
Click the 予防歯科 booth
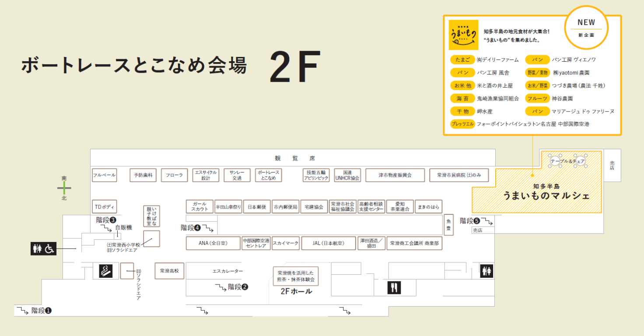click(x=143, y=175)
